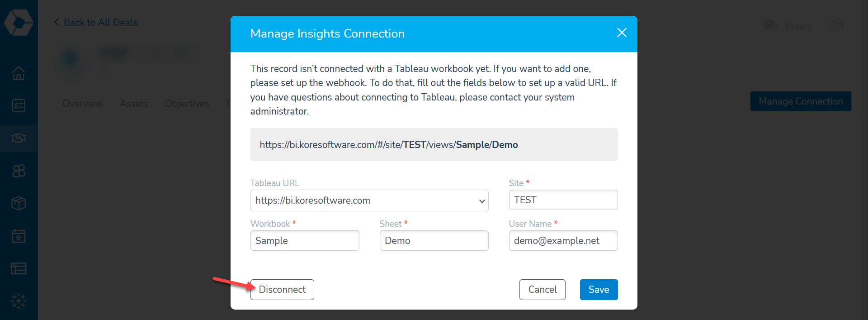Open the cube box sidebar icon
This screenshot has height=320, width=868.
click(x=19, y=203)
